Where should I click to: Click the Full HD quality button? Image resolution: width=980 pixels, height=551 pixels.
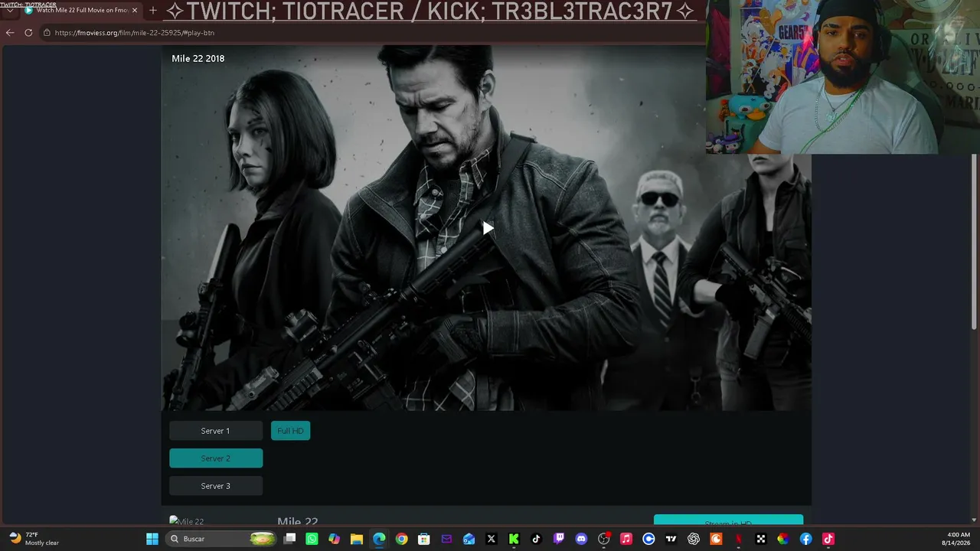(x=290, y=431)
